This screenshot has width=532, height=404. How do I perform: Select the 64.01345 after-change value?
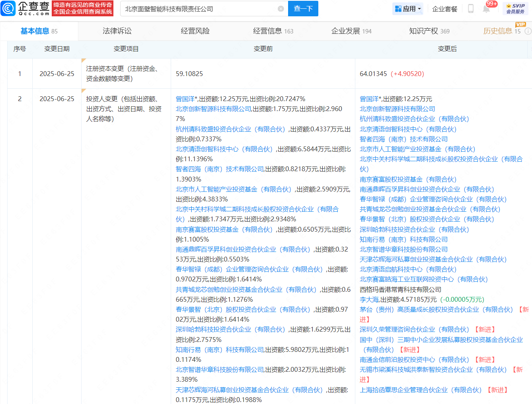pos(373,74)
